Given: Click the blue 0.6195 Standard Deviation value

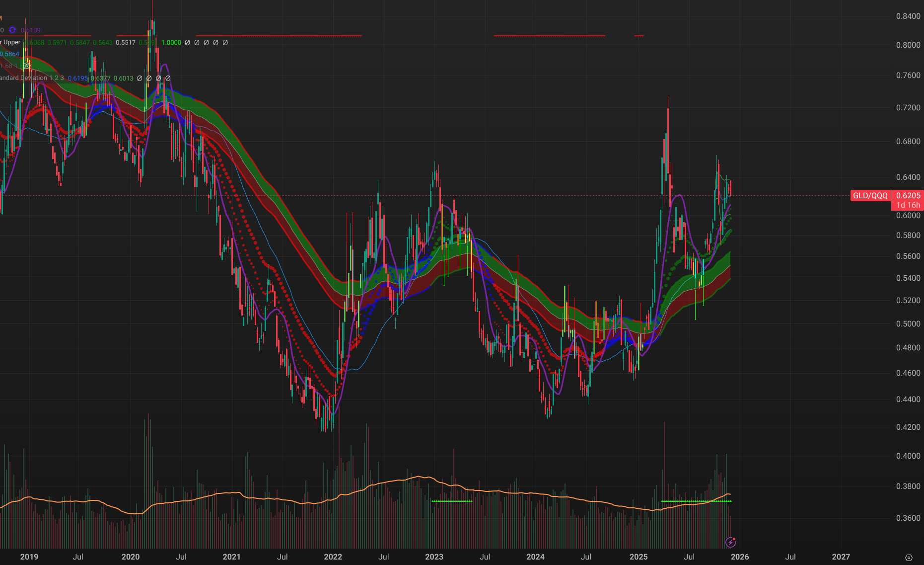Looking at the screenshot, I should click(77, 79).
